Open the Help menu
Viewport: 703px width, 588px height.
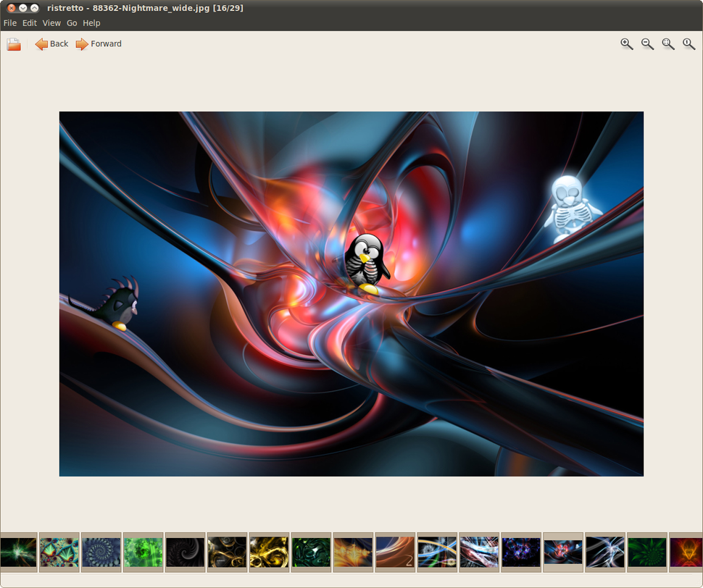point(91,22)
